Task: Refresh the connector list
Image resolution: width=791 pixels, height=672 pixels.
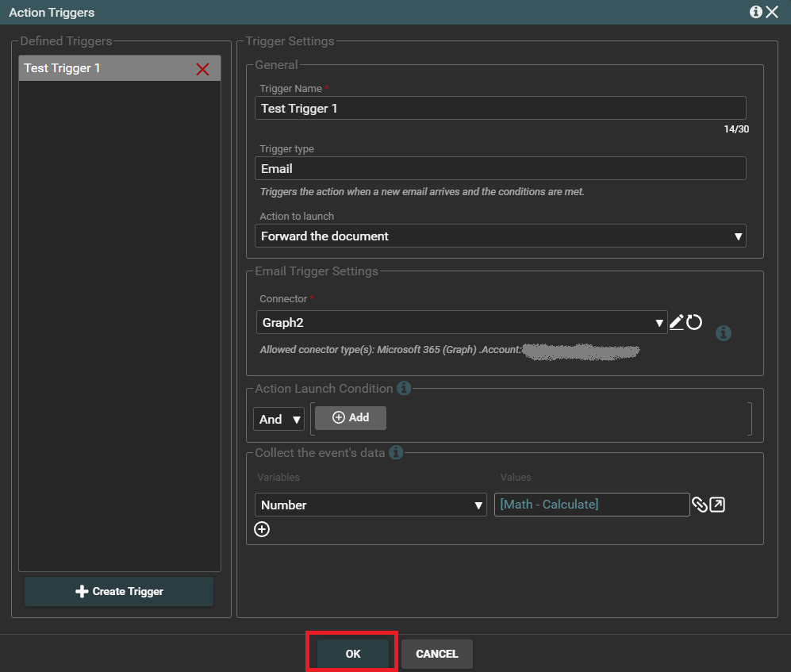Action: [694, 322]
